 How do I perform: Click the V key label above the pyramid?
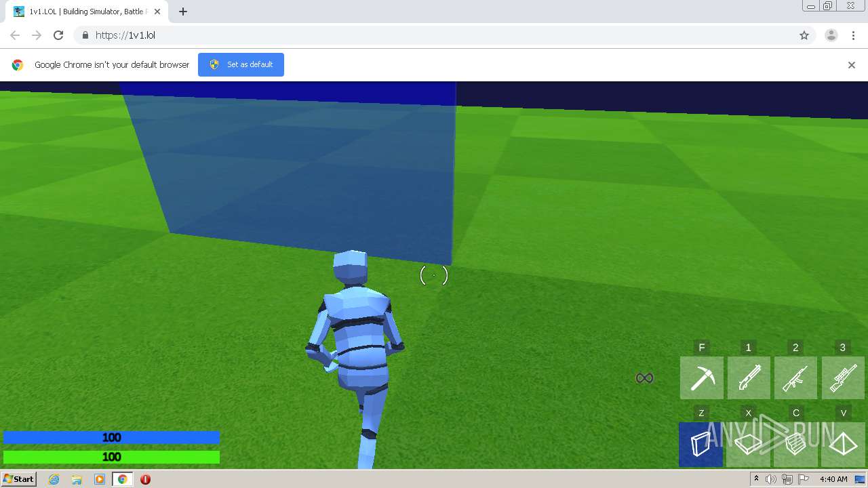pos(844,413)
